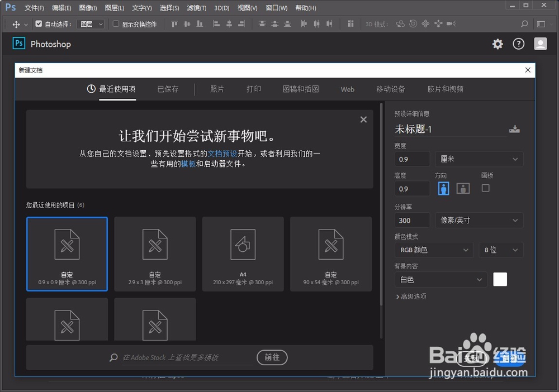This screenshot has height=392, width=559.
Task: Switch to 胶片和视频 tab
Action: click(446, 89)
